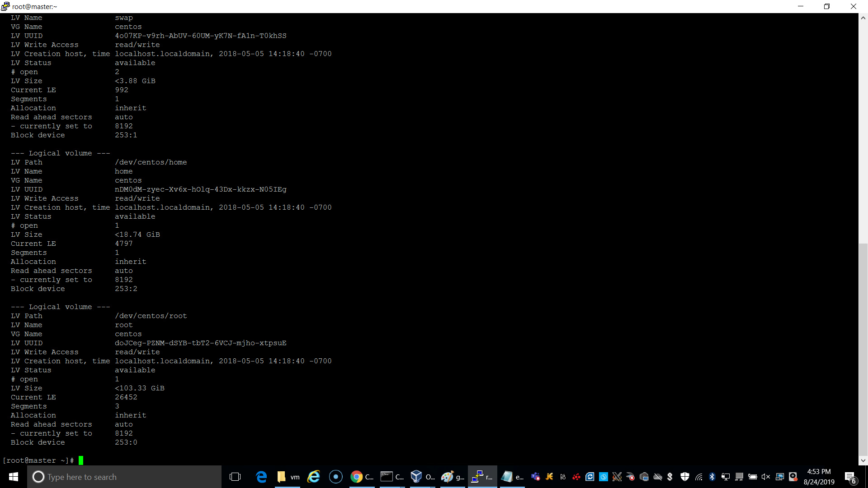
Task: Click the root@master:~ window title
Action: point(34,6)
